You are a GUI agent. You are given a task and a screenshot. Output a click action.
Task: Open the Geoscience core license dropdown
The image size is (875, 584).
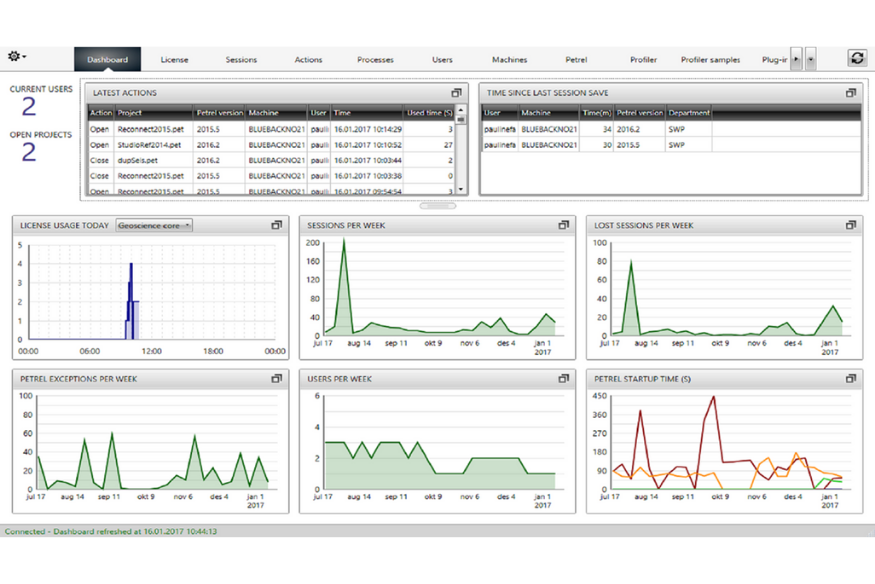[x=154, y=225]
